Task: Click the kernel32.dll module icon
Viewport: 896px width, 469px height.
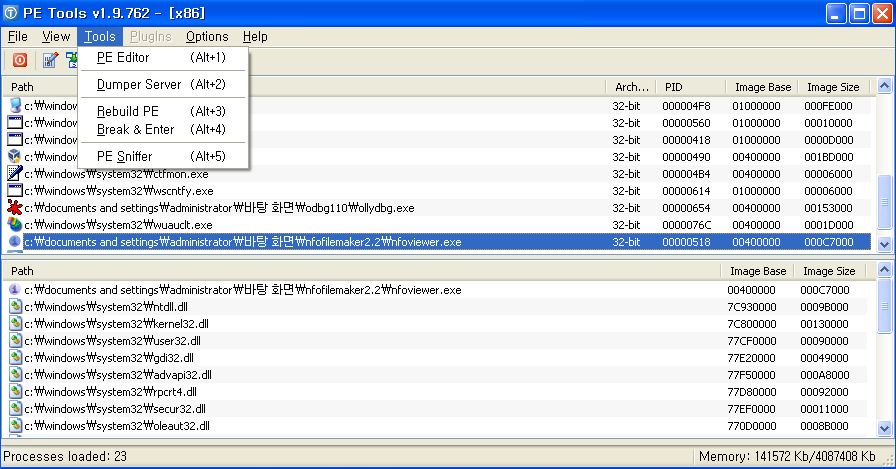Action: coord(15,324)
